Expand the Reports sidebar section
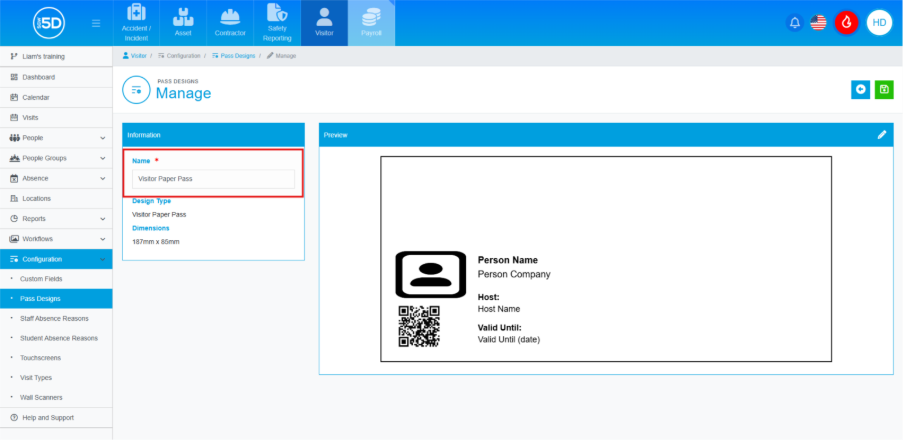The height and width of the screenshot is (441, 903). coord(56,219)
